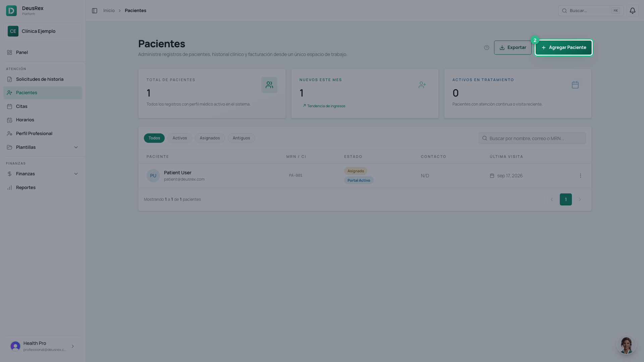Screen dimensions: 644x362
Task: Click the calendar icon in Activos card
Action: 575,85
